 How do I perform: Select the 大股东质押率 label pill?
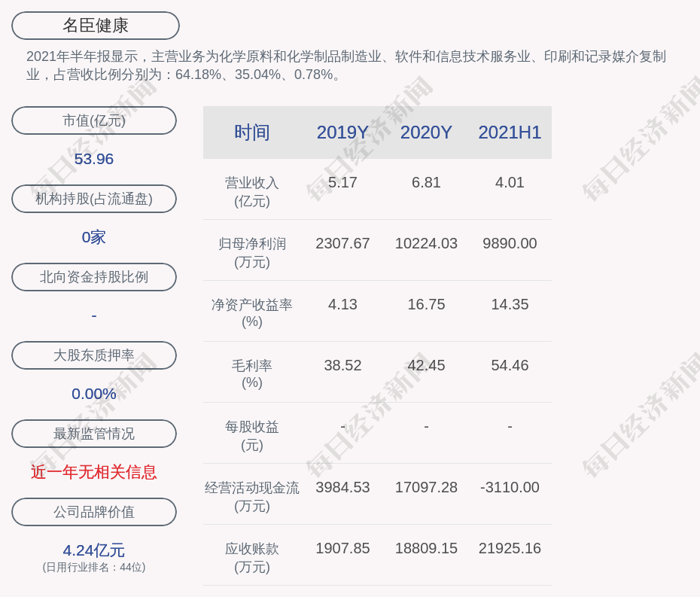(x=94, y=355)
